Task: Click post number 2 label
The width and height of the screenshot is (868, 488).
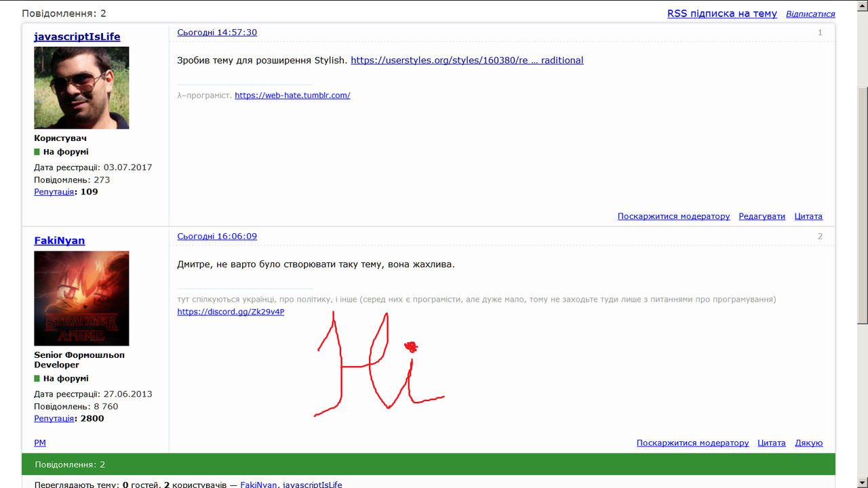Action: 820,237
